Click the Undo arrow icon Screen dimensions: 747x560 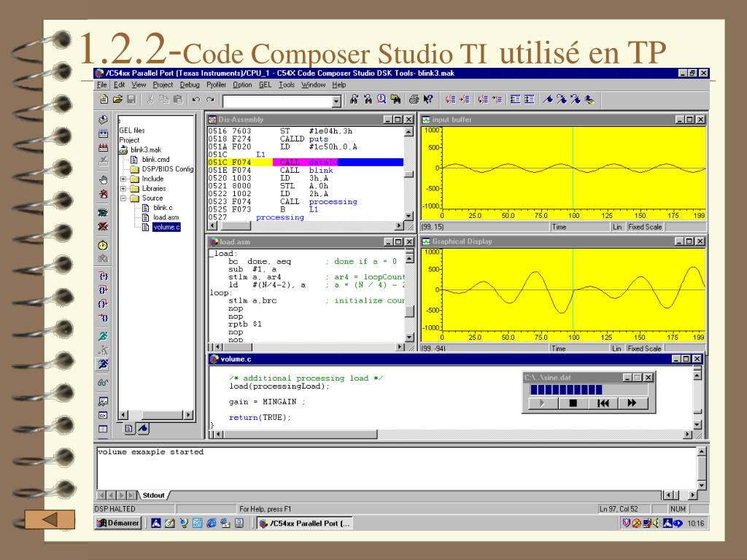click(x=196, y=99)
